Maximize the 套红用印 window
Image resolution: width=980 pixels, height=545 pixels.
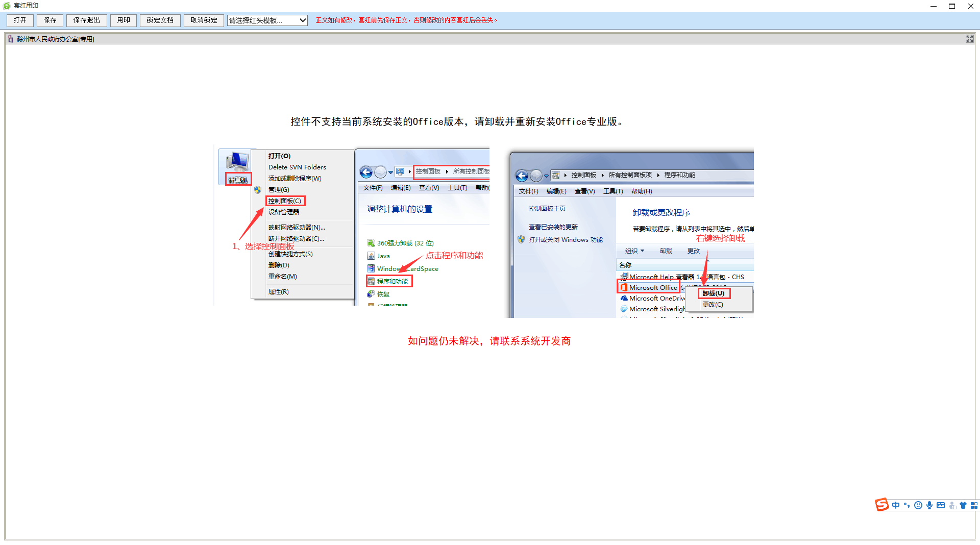click(x=952, y=6)
